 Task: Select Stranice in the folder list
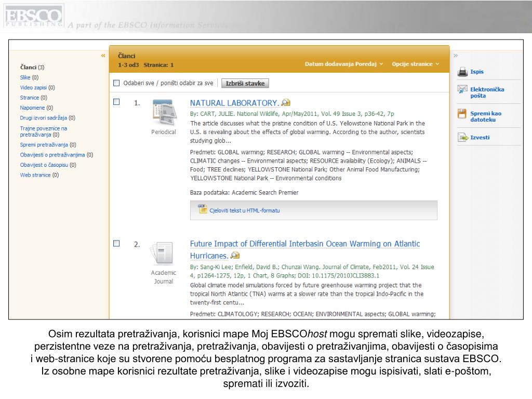point(34,98)
